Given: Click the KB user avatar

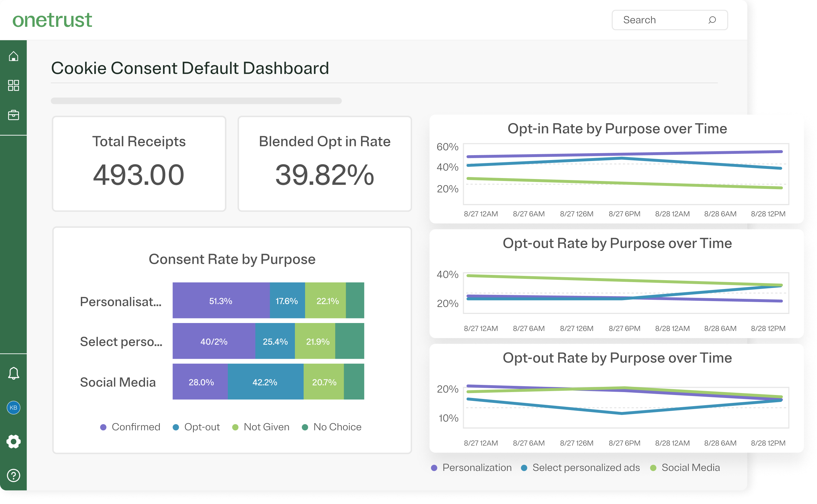Looking at the screenshot, I should coord(13,407).
